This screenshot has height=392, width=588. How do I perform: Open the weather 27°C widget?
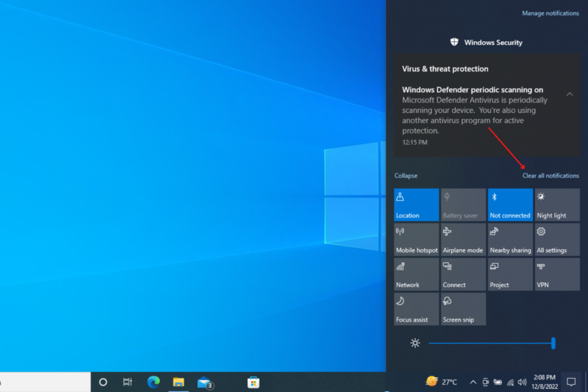[441, 382]
